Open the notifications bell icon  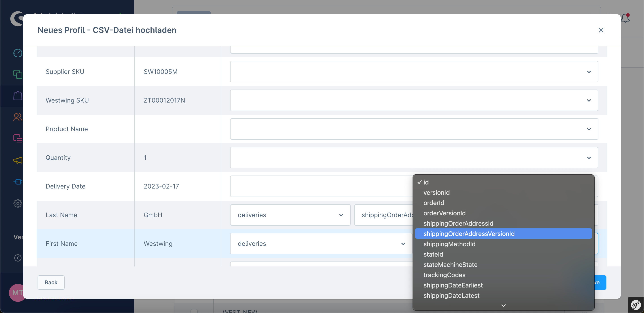pos(625,18)
